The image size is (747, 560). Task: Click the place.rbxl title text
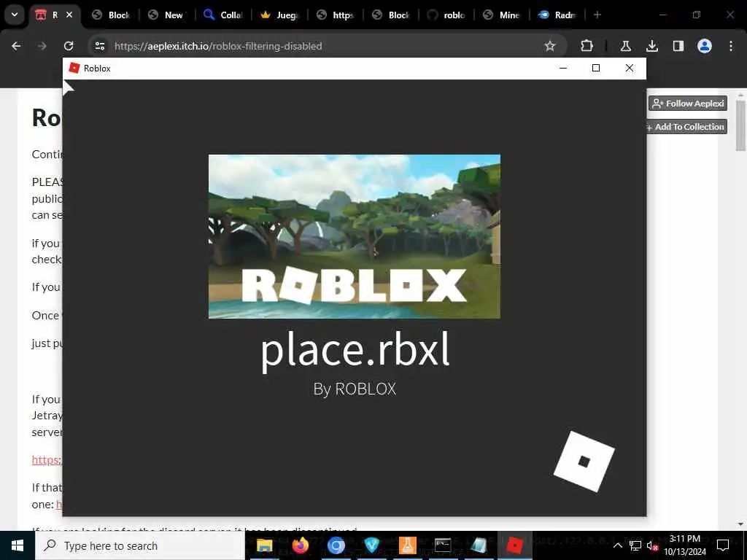(355, 351)
